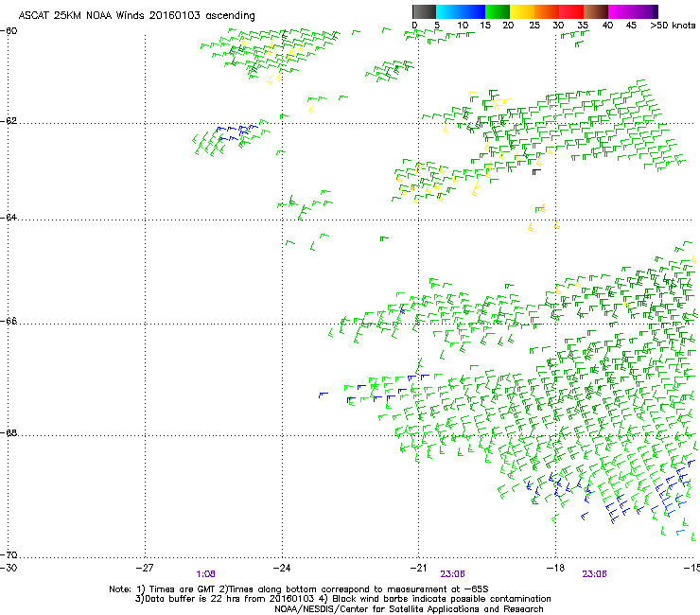
Task: Click the red 30-35 knots legend segment
Action: click(x=571, y=11)
